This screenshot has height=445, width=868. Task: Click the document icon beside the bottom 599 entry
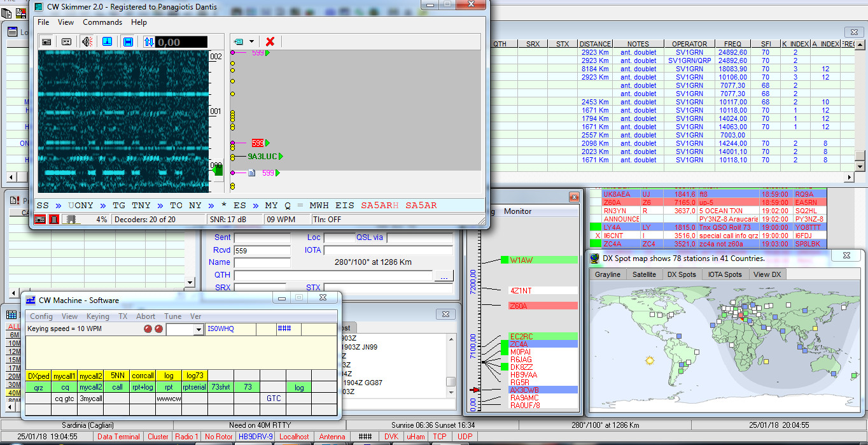click(x=251, y=173)
